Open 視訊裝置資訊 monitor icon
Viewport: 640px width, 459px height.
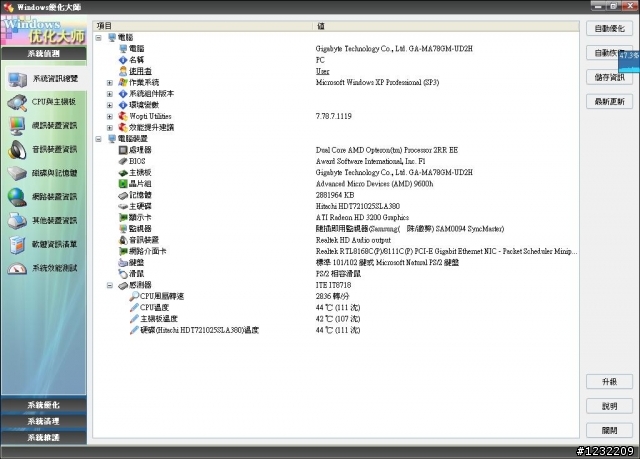coord(18,126)
